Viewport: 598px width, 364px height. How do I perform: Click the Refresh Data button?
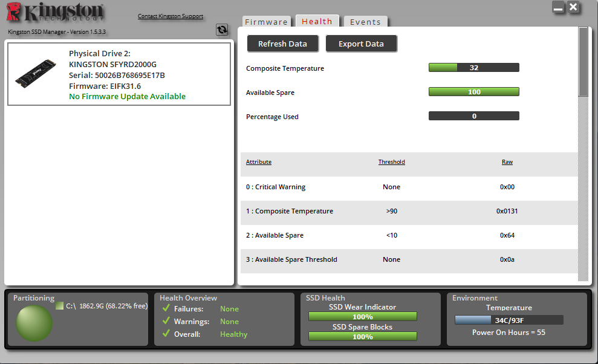coord(282,44)
